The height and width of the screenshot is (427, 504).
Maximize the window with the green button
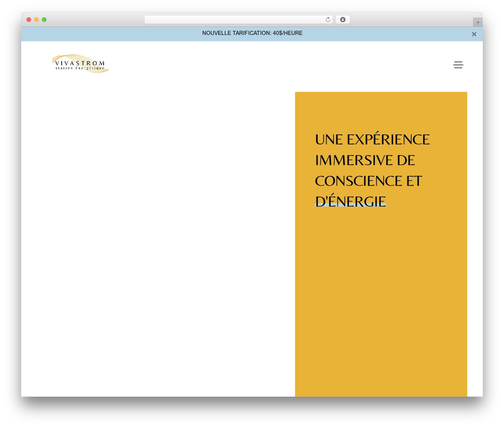44,20
